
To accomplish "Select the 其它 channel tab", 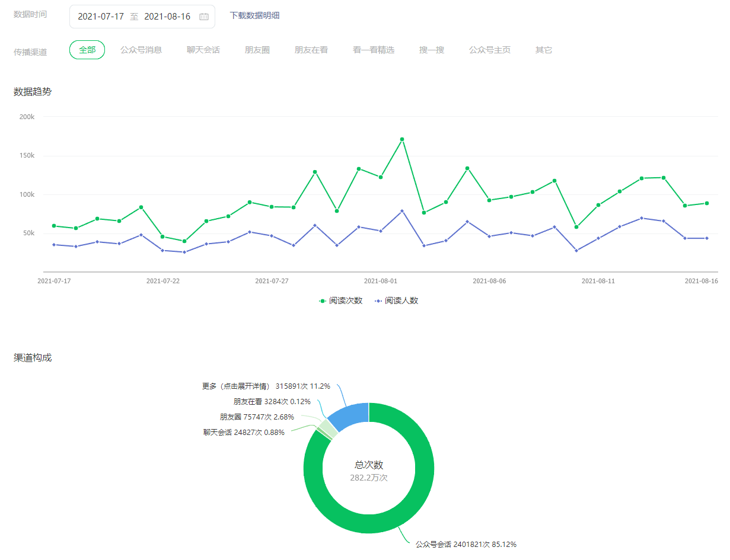I will click(544, 50).
